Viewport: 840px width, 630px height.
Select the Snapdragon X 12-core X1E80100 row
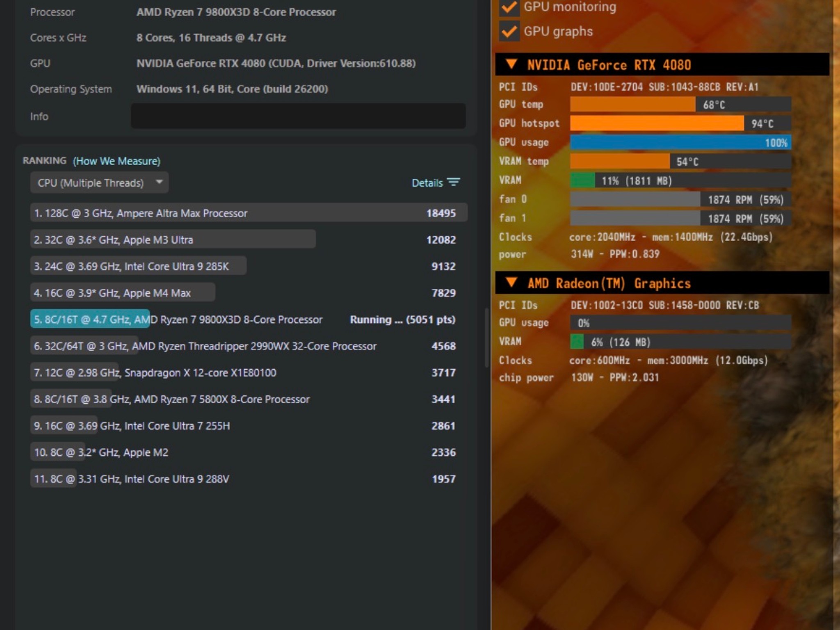pos(249,372)
